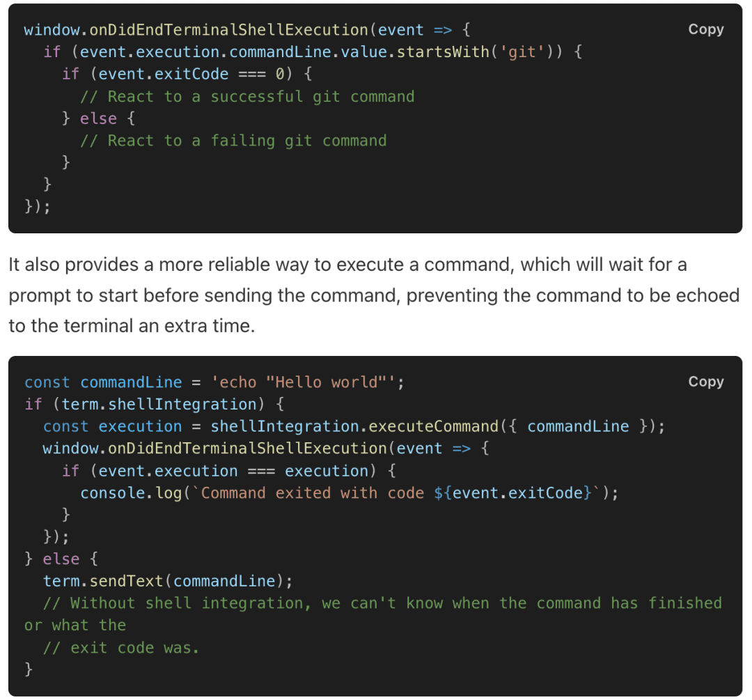Viewport: 752px width, 700px height.
Task: Click the shellIntegration.executeCommand call
Action: click(x=354, y=426)
